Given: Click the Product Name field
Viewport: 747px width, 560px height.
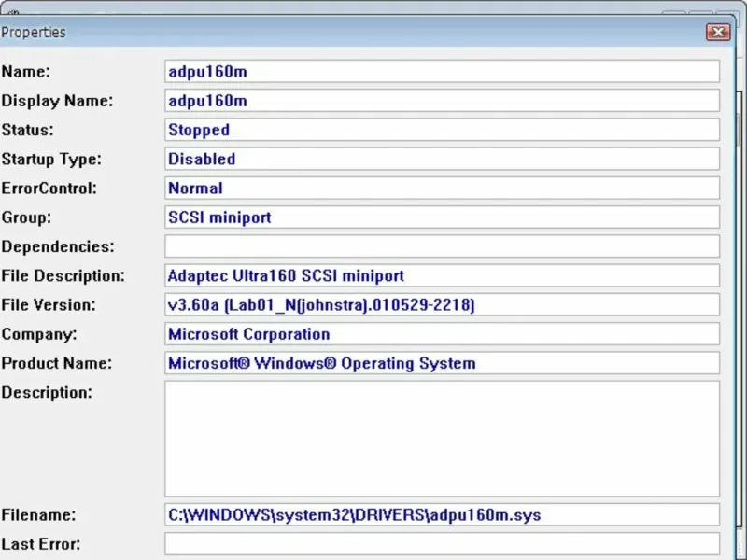Looking at the screenshot, I should (442, 363).
